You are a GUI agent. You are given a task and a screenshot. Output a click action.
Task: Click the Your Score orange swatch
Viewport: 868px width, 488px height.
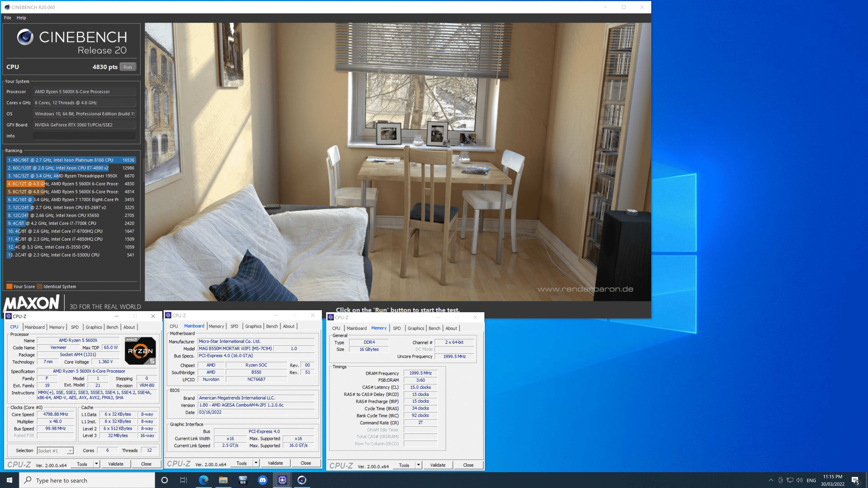coord(9,286)
